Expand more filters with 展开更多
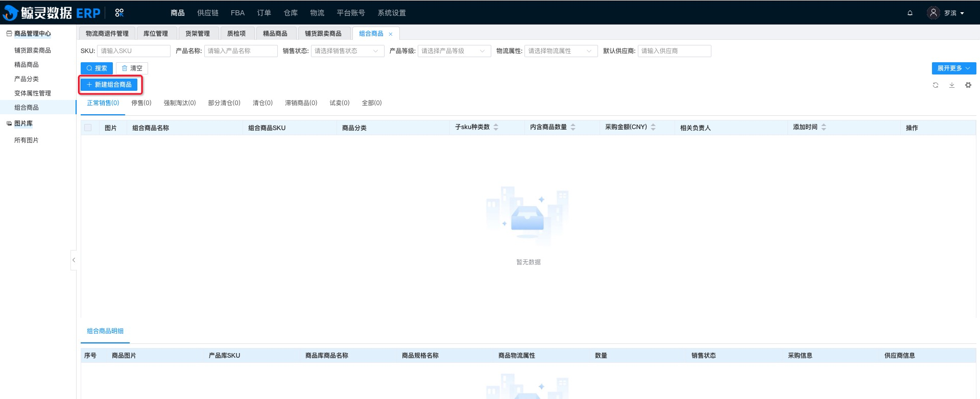 pos(953,68)
